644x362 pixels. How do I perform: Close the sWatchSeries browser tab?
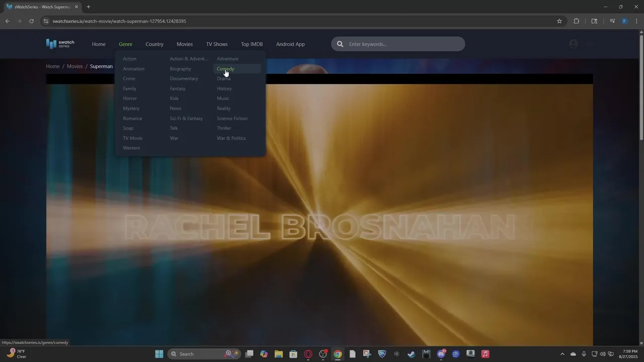76,7
